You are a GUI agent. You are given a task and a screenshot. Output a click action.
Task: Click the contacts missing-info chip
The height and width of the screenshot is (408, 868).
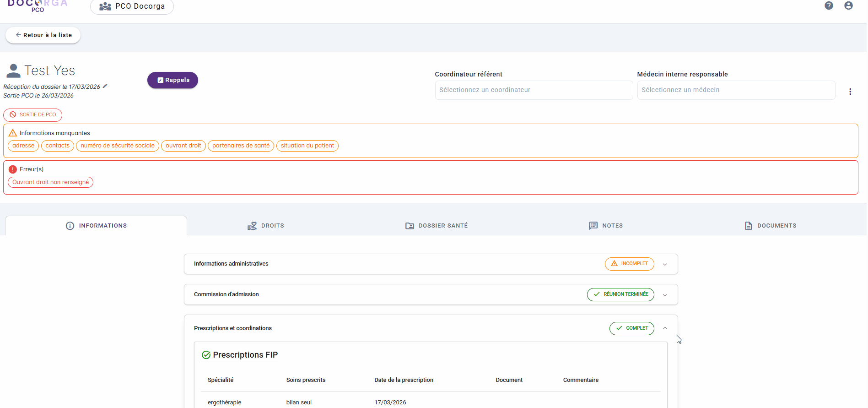[58, 146]
